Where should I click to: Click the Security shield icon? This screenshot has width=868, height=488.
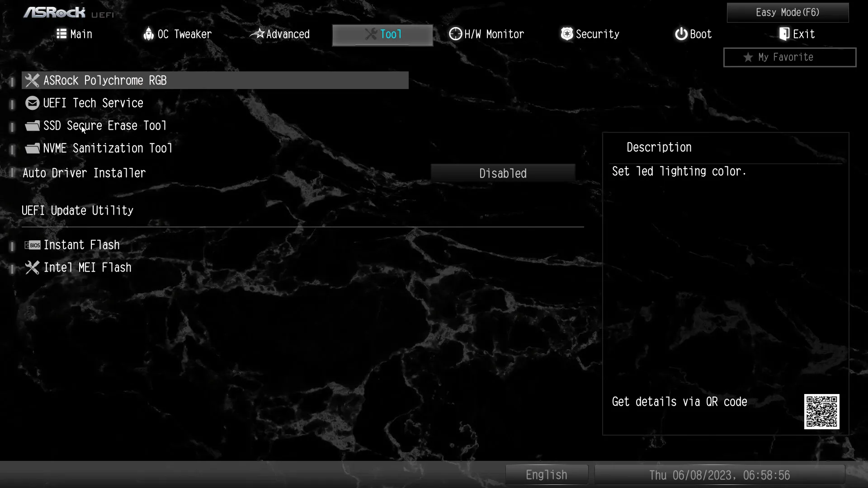tap(566, 34)
